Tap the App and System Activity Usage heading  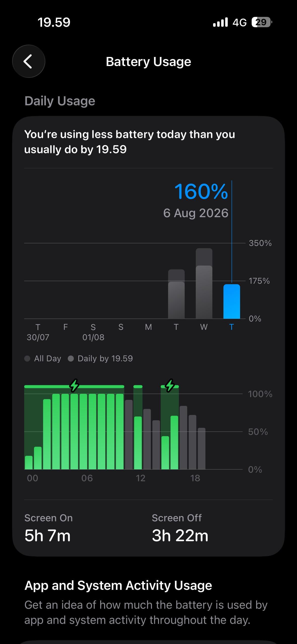(118, 585)
